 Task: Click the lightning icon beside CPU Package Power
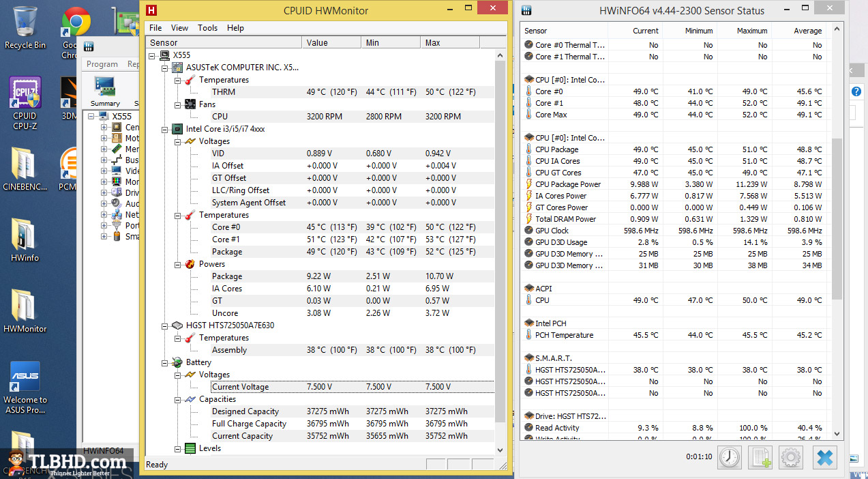point(528,184)
